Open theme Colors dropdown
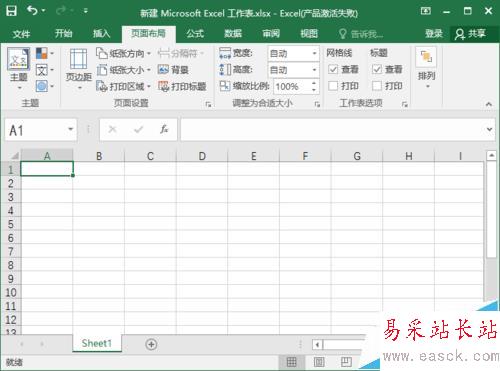This screenshot has width=500, height=371. [x=45, y=53]
